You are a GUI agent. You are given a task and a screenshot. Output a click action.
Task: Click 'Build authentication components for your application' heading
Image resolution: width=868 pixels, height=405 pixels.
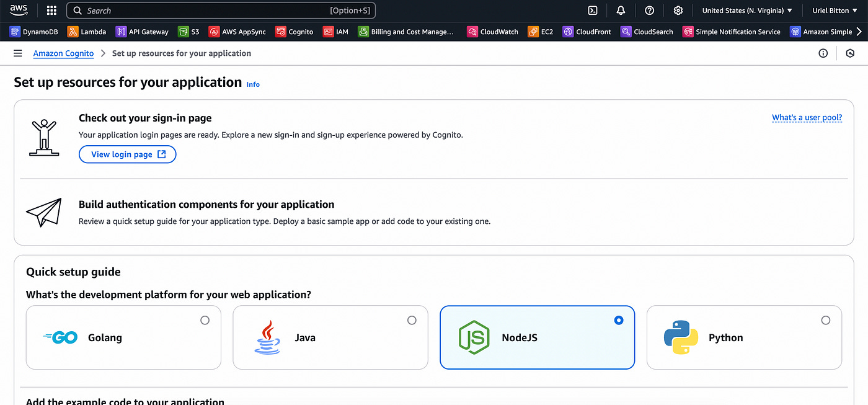[x=206, y=204]
